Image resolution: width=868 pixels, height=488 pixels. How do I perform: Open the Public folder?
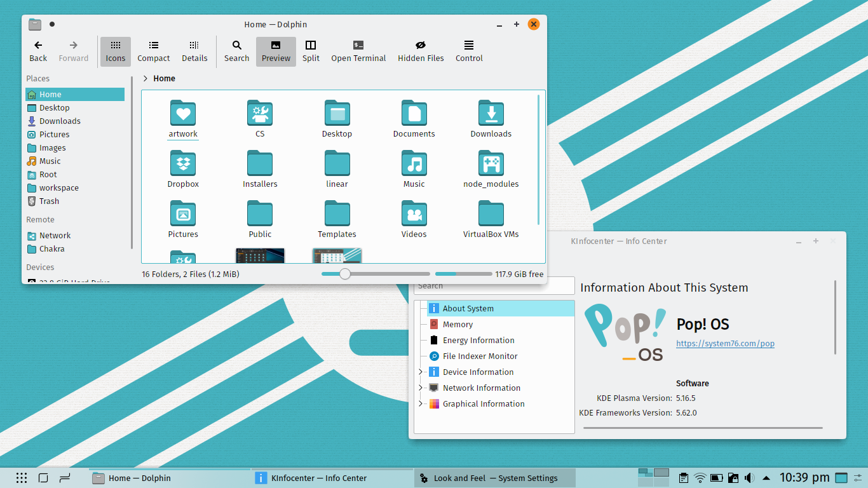click(260, 220)
